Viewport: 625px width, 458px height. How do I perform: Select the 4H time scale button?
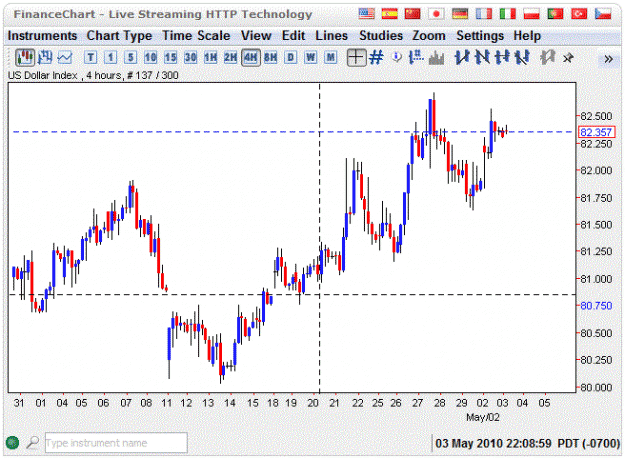[x=251, y=58]
